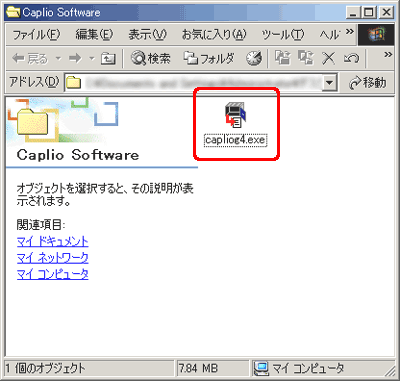The width and height of the screenshot is (400, 381).
Task: Toggle the フォルダ folders pane
Action: coord(209,59)
